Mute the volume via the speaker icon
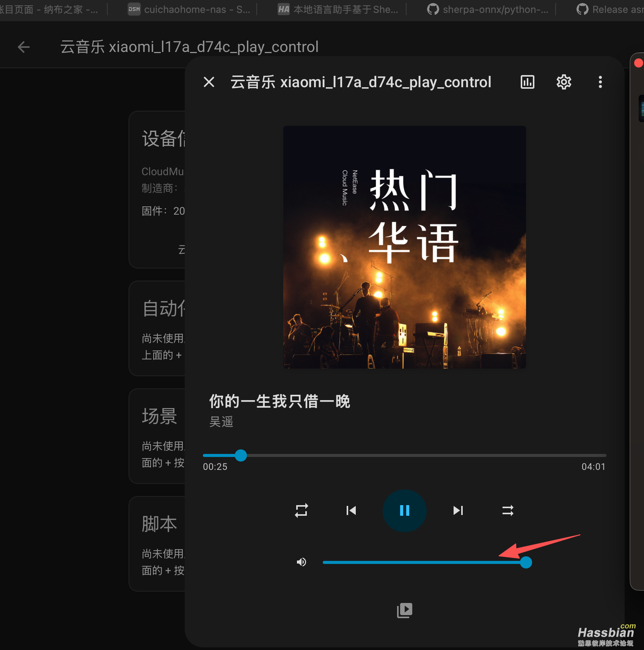The height and width of the screenshot is (650, 644). point(301,562)
